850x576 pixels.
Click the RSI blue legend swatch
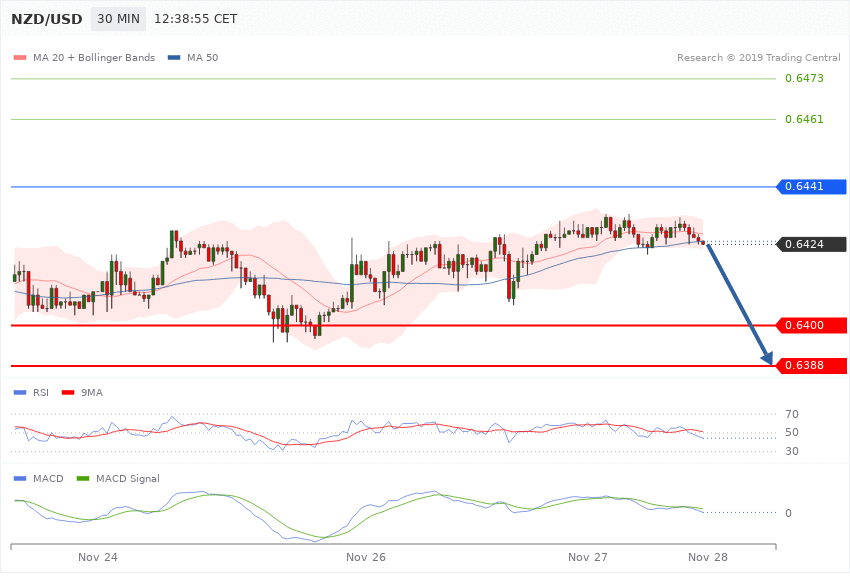click(x=20, y=393)
